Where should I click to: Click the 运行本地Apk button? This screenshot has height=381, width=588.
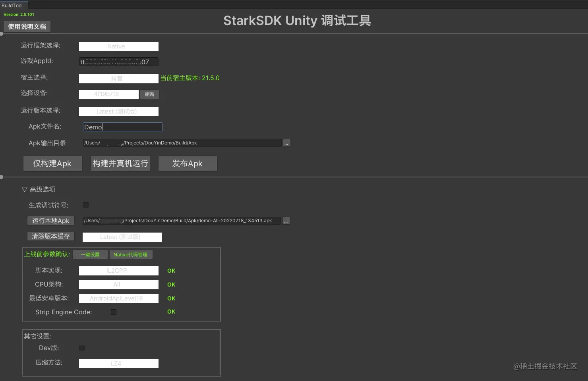click(51, 221)
